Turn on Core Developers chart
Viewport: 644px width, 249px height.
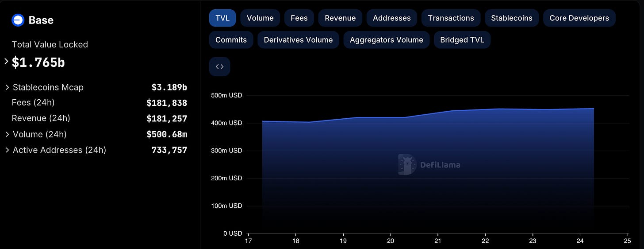coord(579,18)
